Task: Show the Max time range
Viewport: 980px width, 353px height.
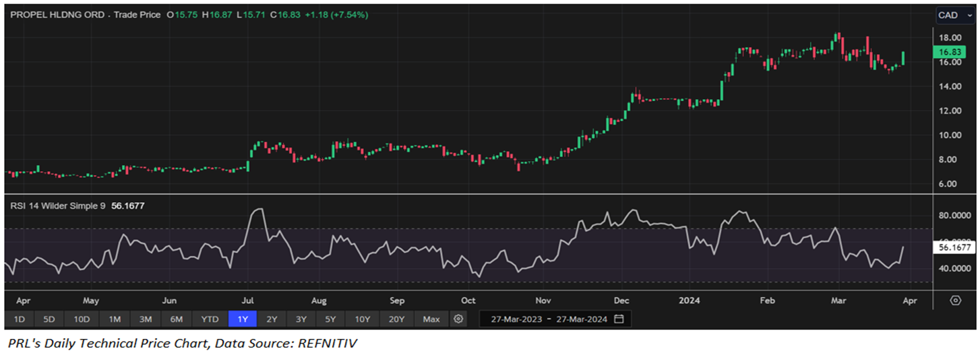Action: tap(431, 319)
